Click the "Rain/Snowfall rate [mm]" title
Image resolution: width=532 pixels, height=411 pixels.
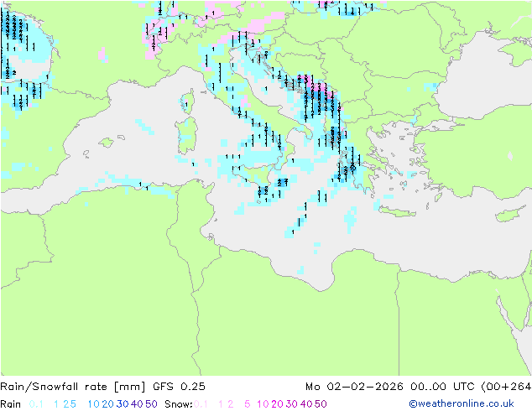[x=73, y=387]
